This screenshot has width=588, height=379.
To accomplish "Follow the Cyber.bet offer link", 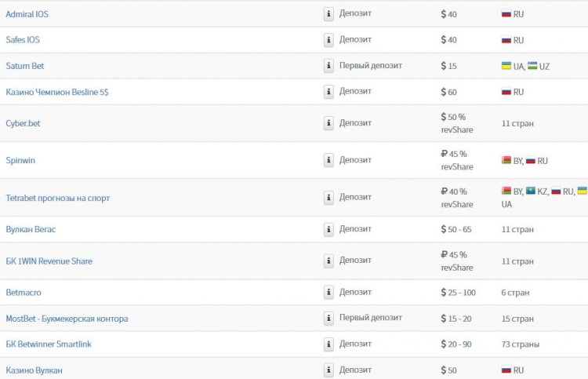I will [x=23, y=123].
